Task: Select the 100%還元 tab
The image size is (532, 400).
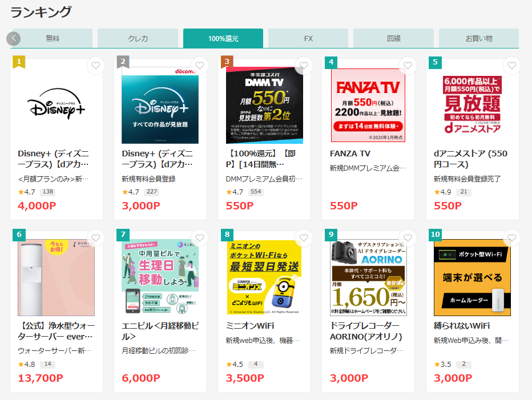Action: coord(223,38)
